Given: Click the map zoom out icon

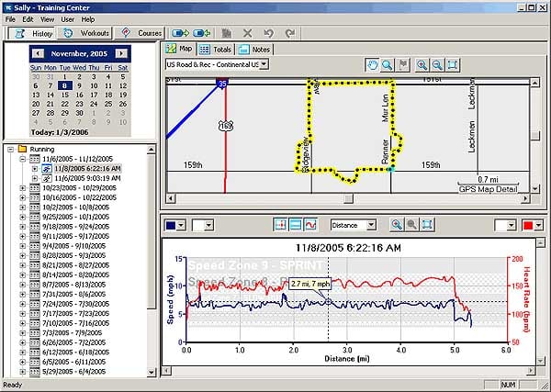Looking at the screenshot, I should click(x=437, y=65).
